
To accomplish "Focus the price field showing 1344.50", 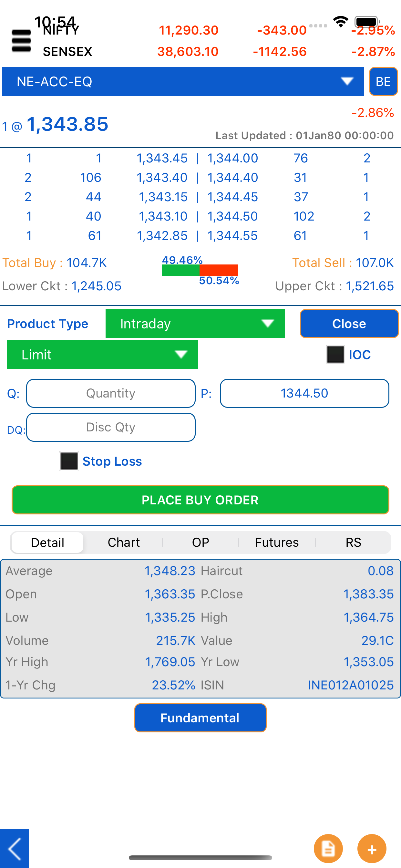I will (x=305, y=393).
